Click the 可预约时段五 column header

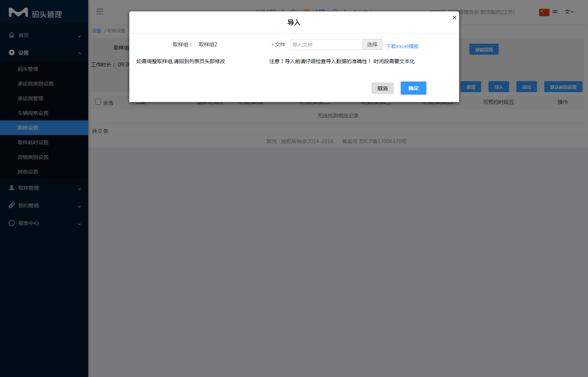[x=498, y=102]
